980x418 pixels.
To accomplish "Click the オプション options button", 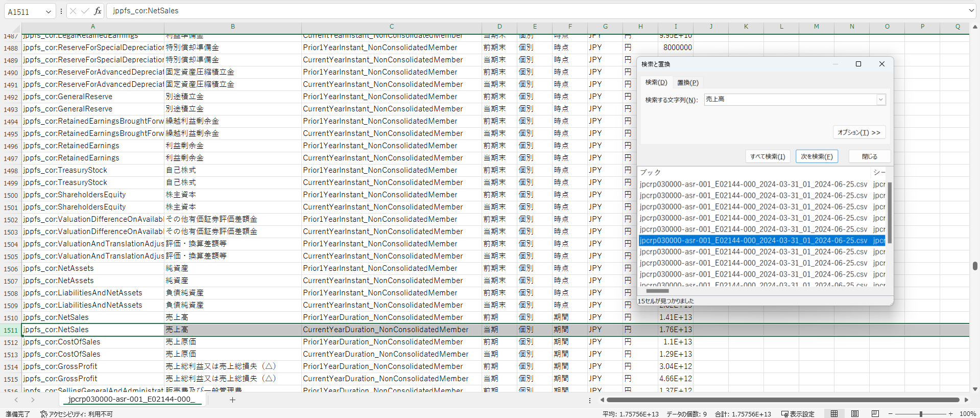I will (x=858, y=132).
